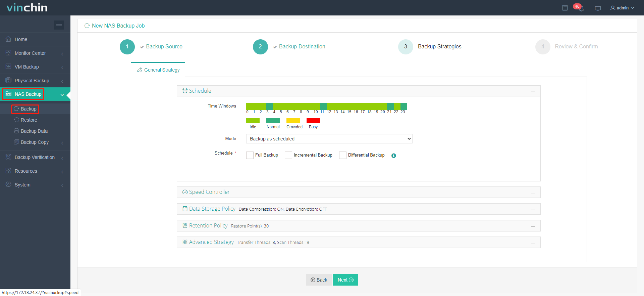Viewport: 644px width, 296px height.
Task: Click the Backup Copy icon in the submenu
Action: [16, 142]
